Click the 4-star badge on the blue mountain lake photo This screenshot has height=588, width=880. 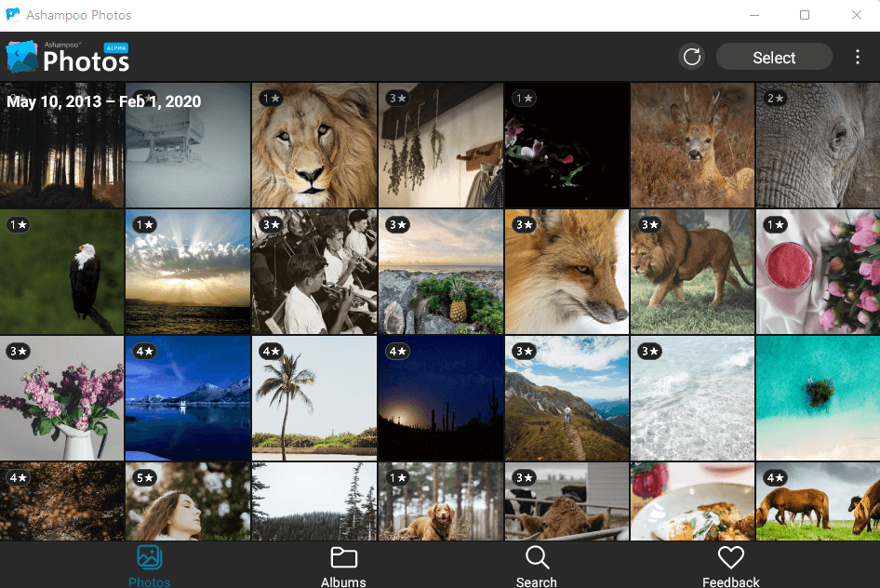(x=144, y=352)
